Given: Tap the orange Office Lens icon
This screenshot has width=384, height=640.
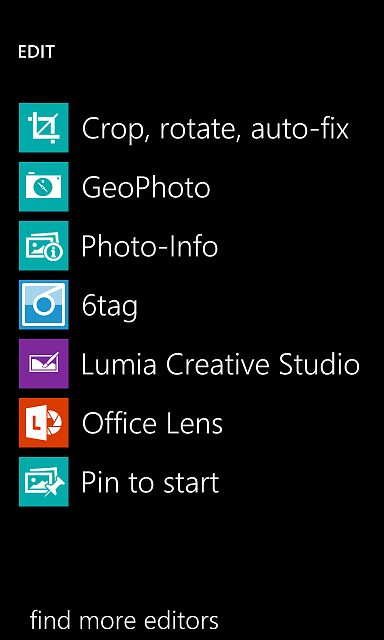Looking at the screenshot, I should [x=44, y=423].
